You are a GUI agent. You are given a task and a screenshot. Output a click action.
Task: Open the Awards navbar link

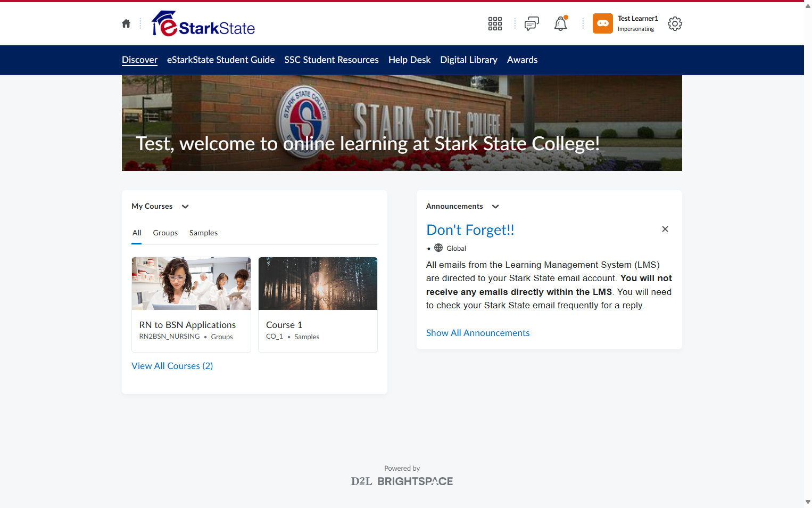[522, 60]
